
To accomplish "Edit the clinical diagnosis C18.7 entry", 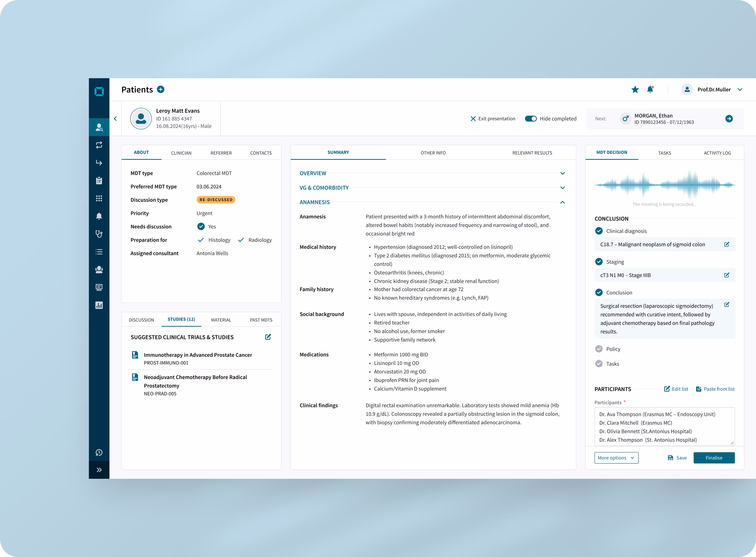I will point(726,244).
